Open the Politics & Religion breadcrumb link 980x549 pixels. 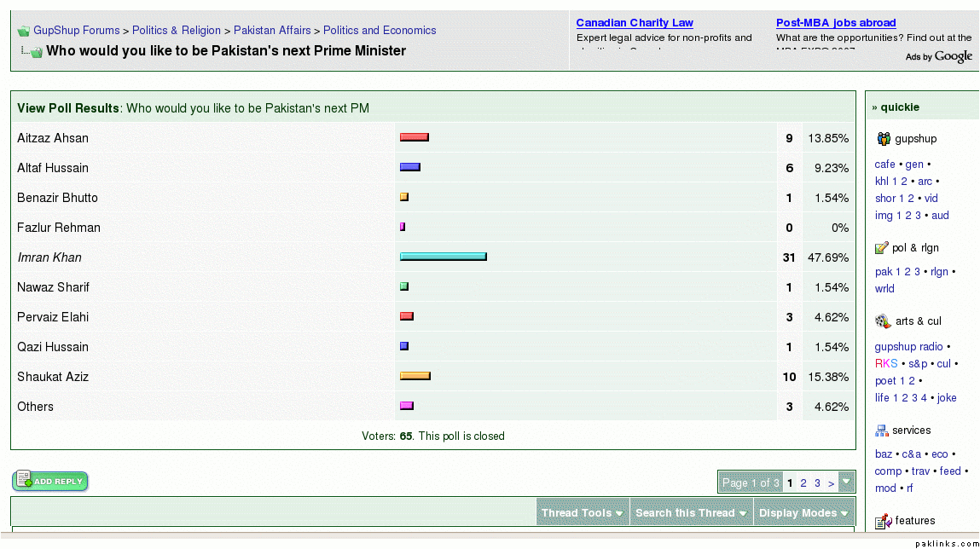click(177, 31)
